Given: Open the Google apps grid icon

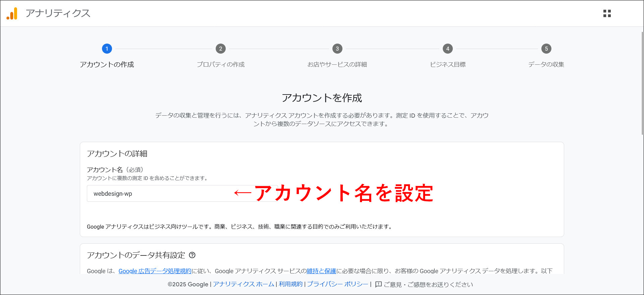Looking at the screenshot, I should [607, 13].
